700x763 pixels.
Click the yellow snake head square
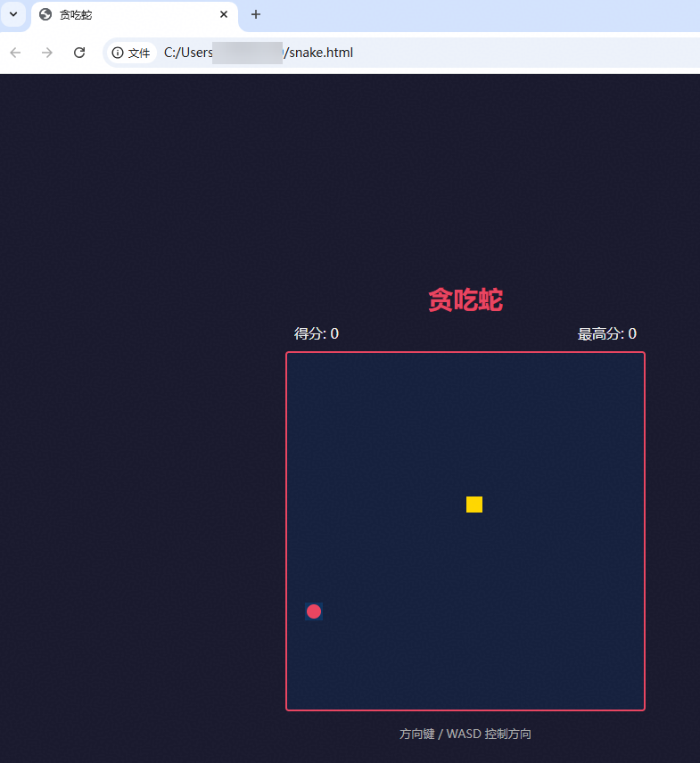click(x=474, y=505)
